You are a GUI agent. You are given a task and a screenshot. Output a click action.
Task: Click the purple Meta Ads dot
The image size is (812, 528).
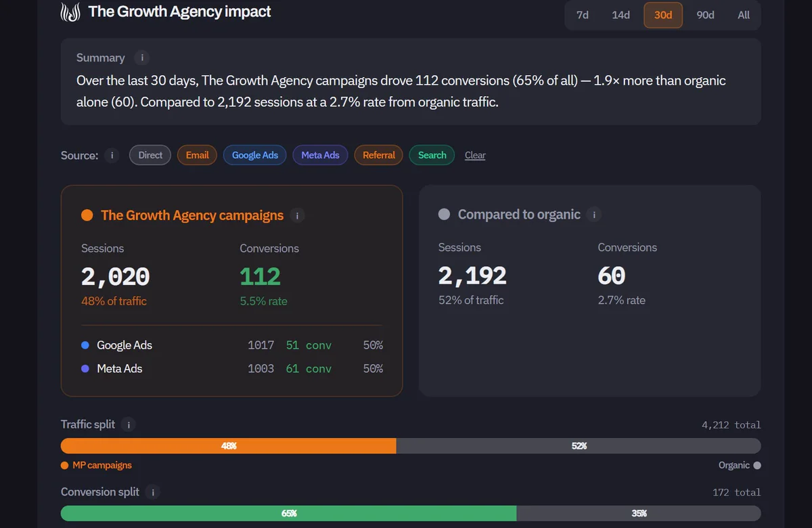[x=85, y=369]
